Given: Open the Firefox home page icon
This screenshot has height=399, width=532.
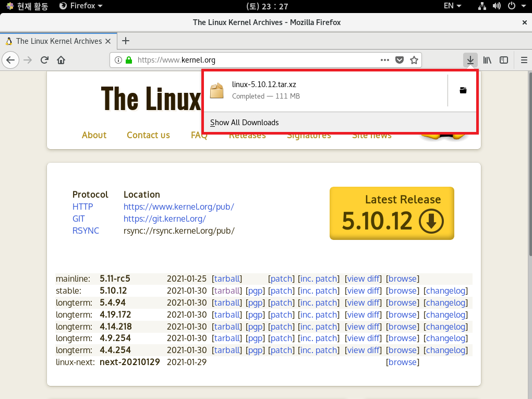Looking at the screenshot, I should pos(61,61).
